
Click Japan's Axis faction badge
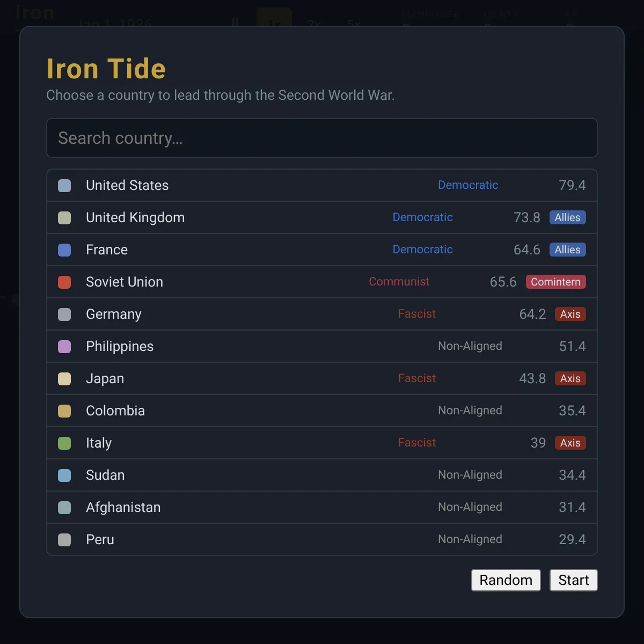click(x=570, y=378)
